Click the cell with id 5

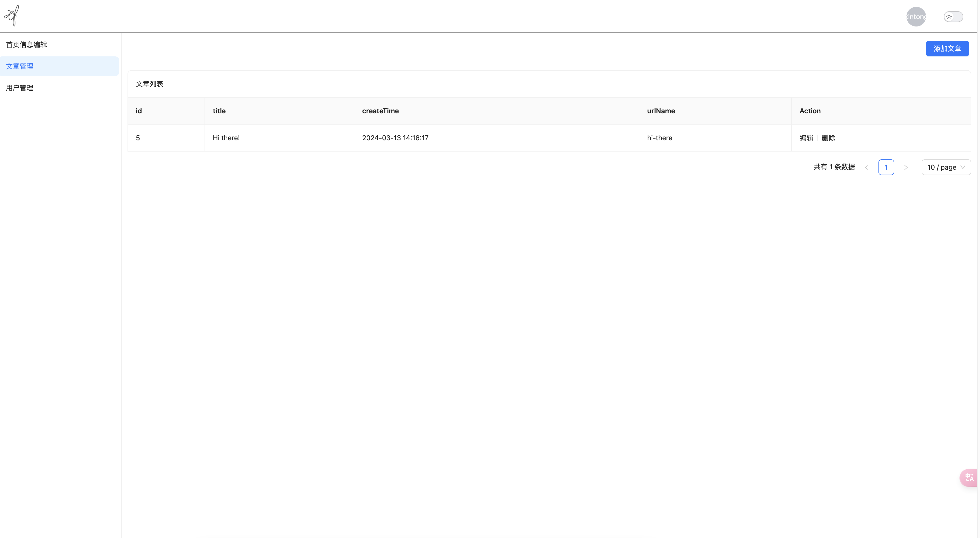pos(166,138)
